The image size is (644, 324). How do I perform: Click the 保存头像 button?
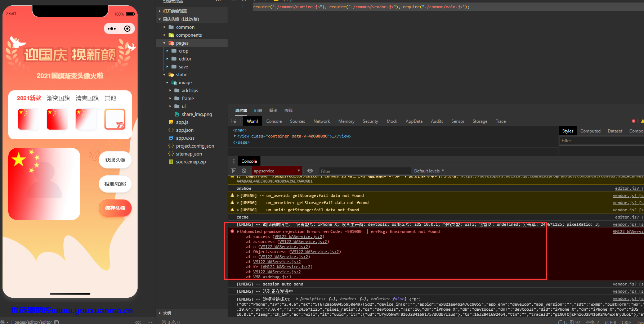point(115,208)
